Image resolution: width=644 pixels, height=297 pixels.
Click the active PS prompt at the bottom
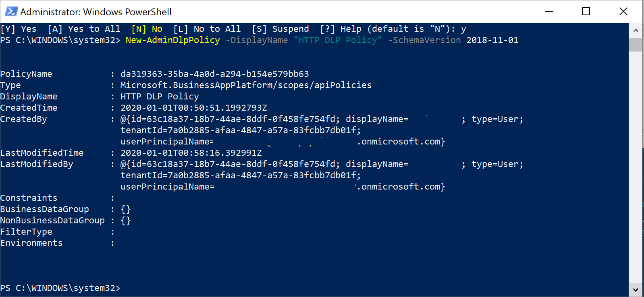pos(60,288)
